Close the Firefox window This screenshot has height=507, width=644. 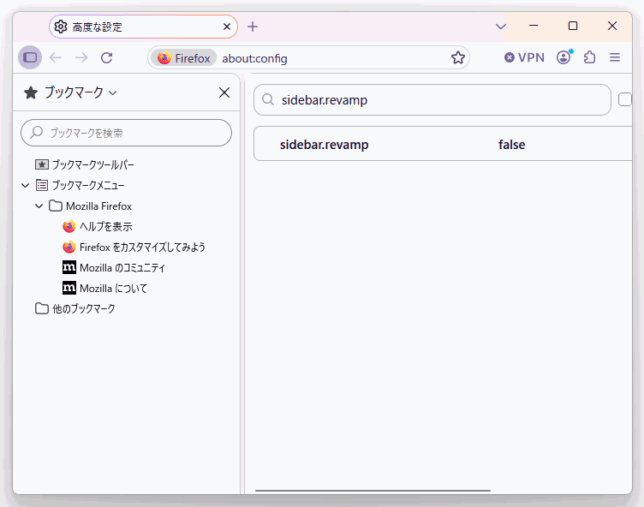[612, 26]
